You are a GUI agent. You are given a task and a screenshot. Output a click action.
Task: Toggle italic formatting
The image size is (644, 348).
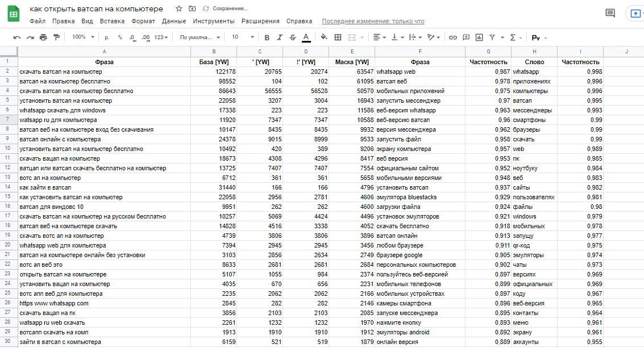click(x=280, y=37)
